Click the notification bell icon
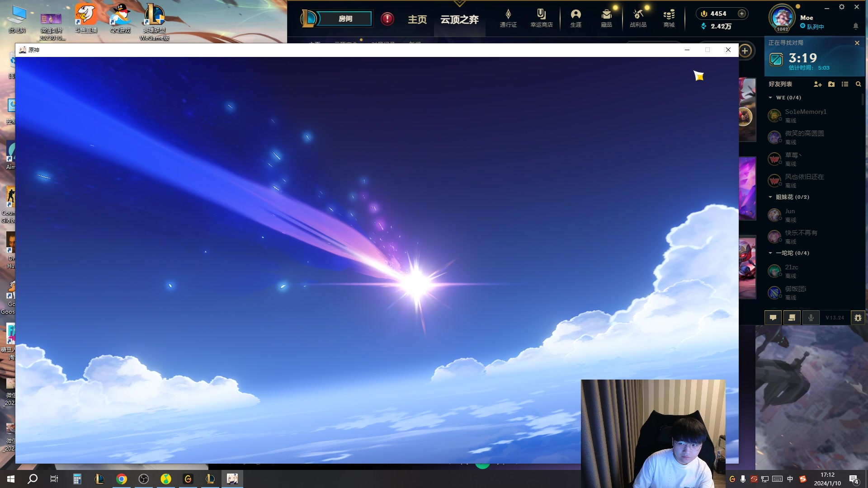This screenshot has height=488, width=868. (x=856, y=26)
